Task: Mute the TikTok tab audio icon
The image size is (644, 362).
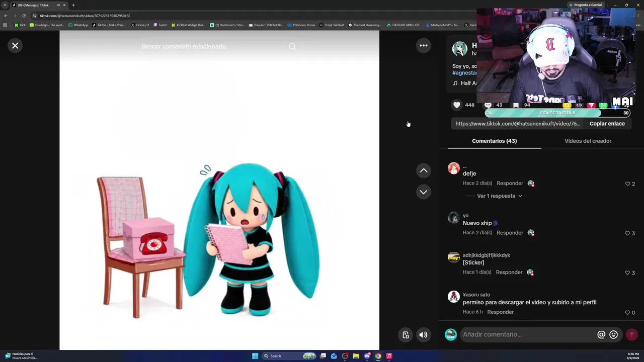Action: 58,5
